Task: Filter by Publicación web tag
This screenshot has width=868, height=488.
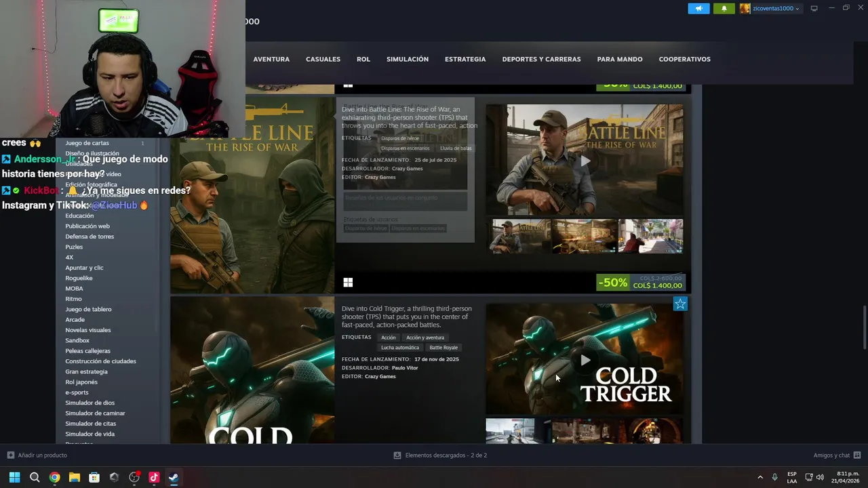Action: [x=87, y=226]
